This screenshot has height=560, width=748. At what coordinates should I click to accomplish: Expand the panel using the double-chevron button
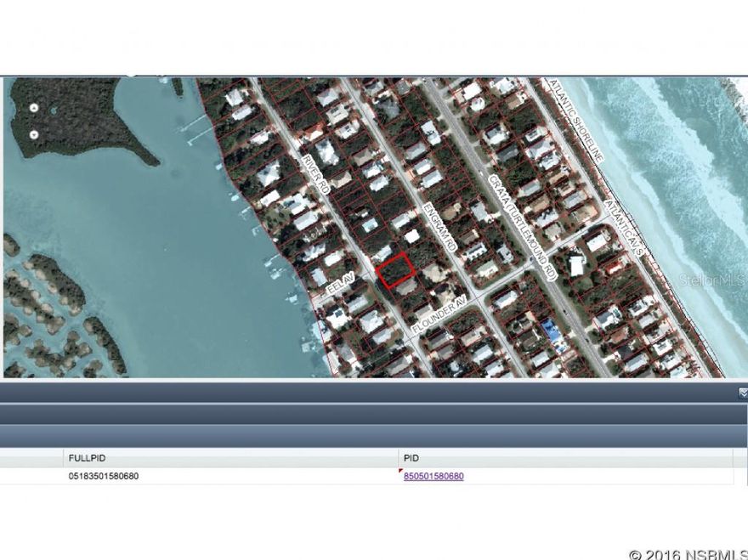point(742,393)
